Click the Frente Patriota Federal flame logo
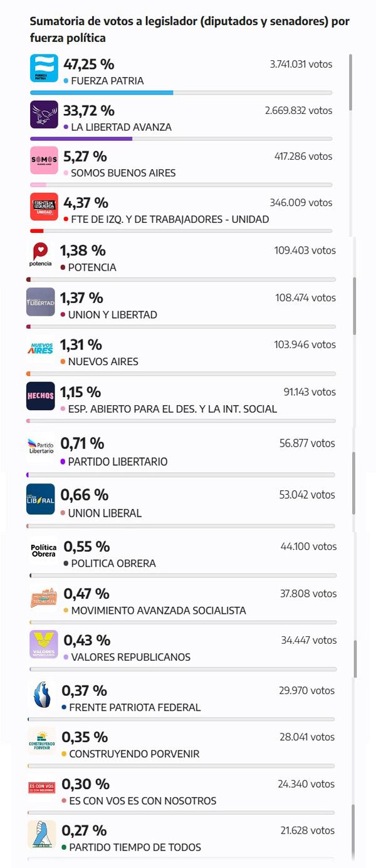Image resolution: width=376 pixels, height=868 pixels. click(x=41, y=695)
